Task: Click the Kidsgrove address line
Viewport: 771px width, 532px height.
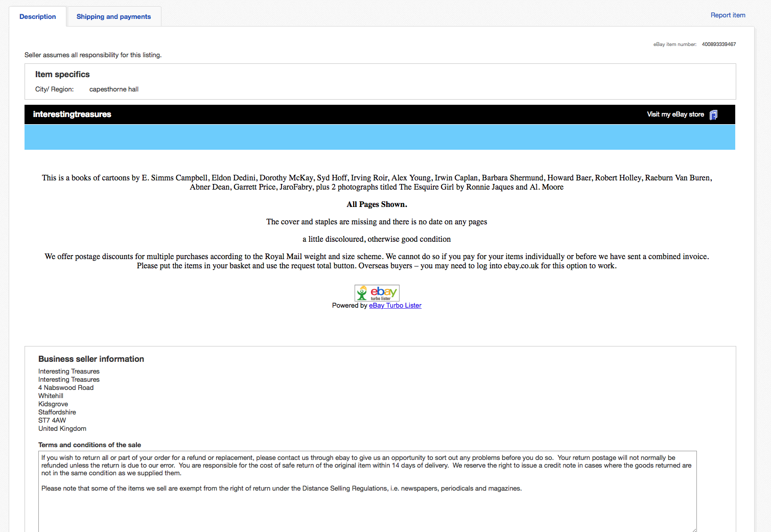Action: [53, 404]
